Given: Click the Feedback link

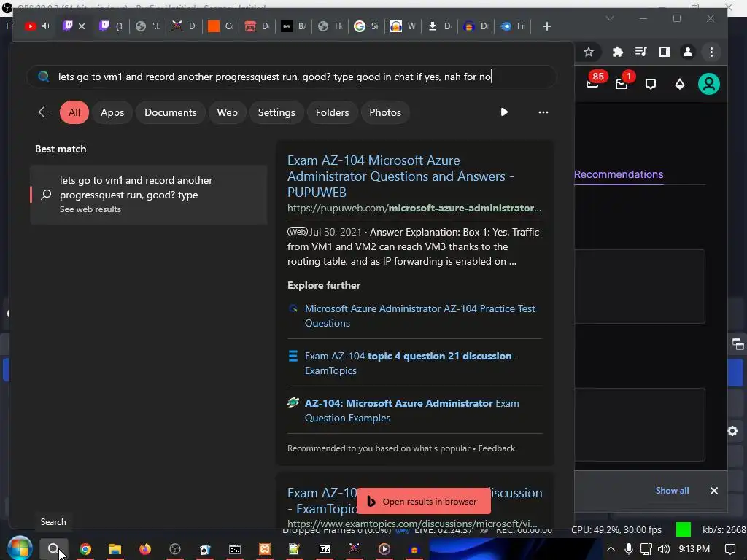Looking at the screenshot, I should pyautogui.click(x=496, y=448).
